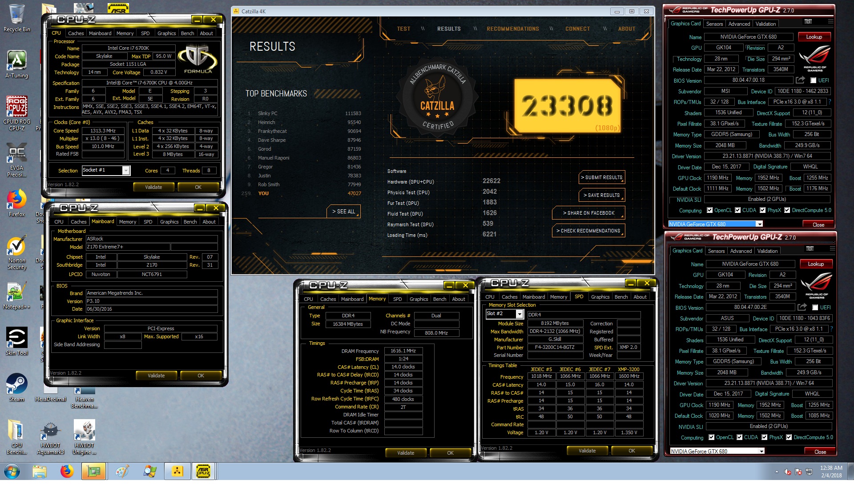
Task: Toggle PhysX checkbox in lower GPU-Z
Action: pyautogui.click(x=765, y=437)
